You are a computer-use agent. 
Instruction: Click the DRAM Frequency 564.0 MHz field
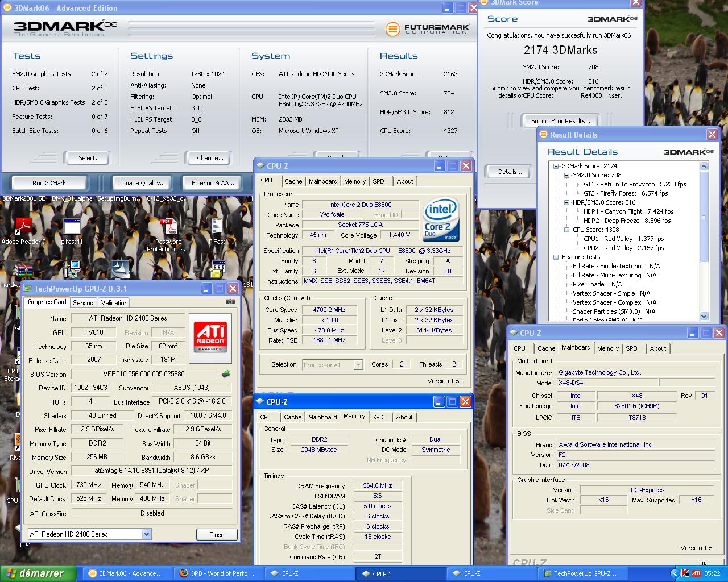[378, 486]
